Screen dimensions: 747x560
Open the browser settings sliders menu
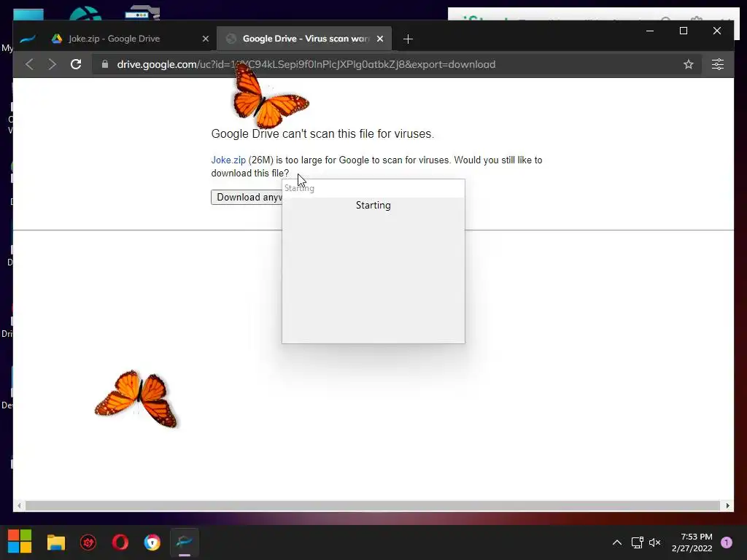click(x=718, y=64)
